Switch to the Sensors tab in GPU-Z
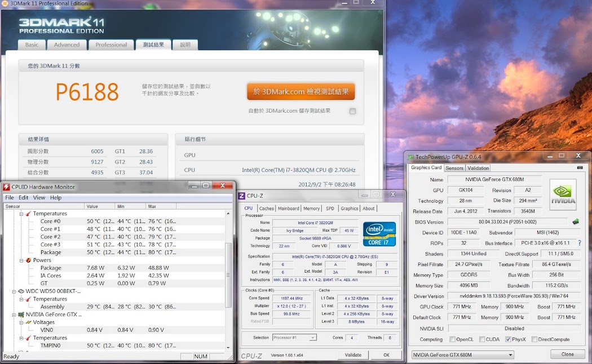Viewport: 592px width, 364px height. [x=454, y=168]
